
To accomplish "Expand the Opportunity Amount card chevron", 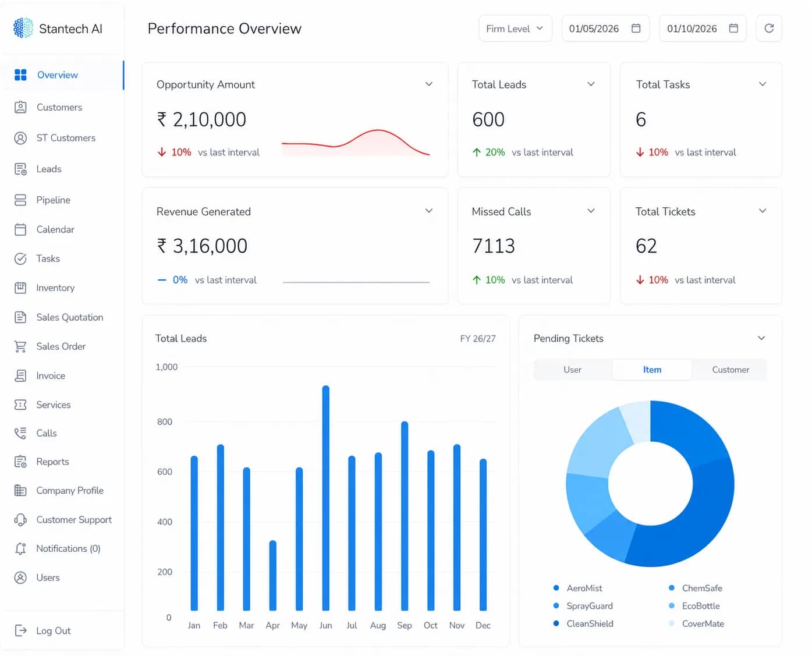I will coord(429,84).
